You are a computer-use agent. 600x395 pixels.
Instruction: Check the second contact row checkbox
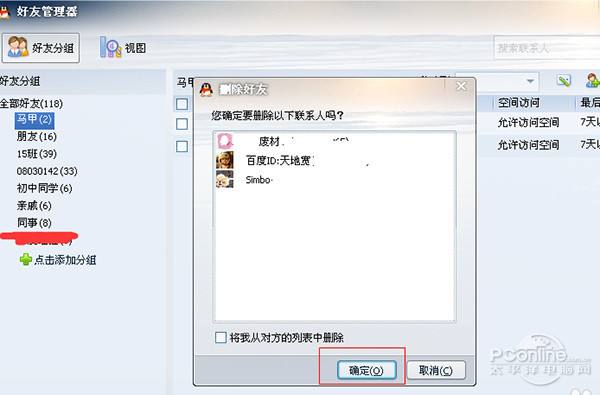point(182,146)
